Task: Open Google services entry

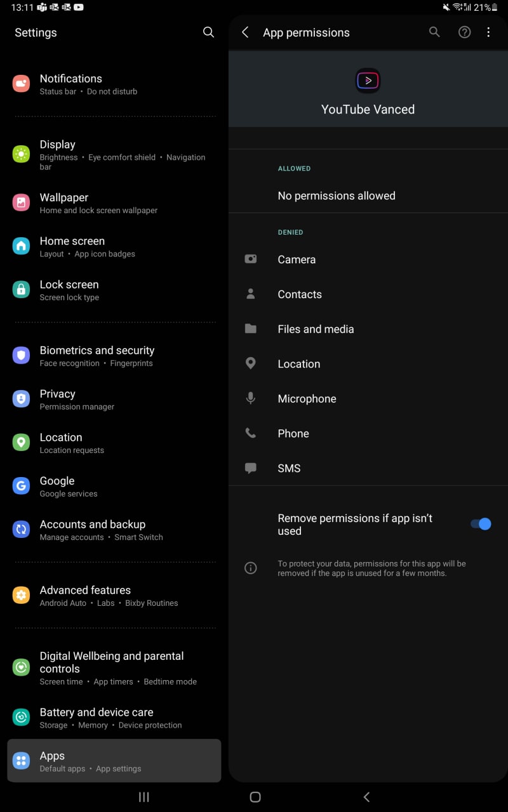Action: (x=114, y=487)
